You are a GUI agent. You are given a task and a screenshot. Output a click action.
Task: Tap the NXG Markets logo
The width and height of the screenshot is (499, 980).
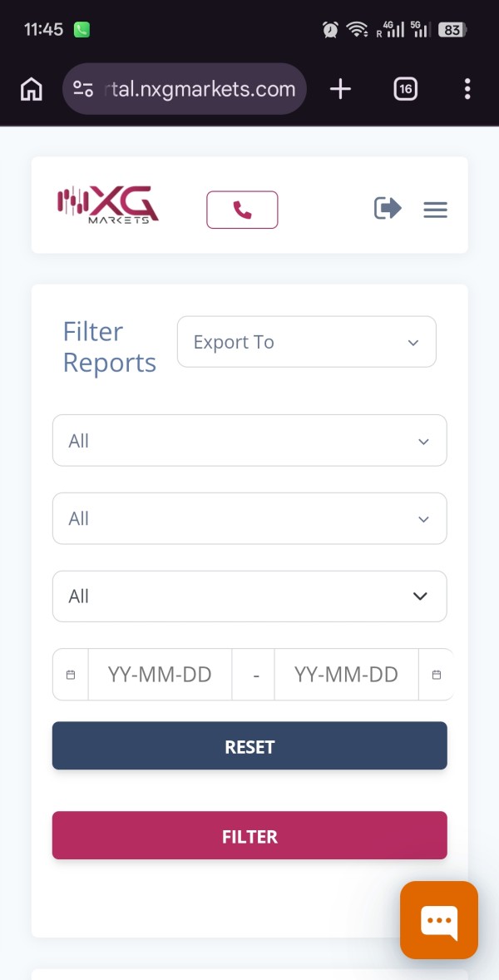click(x=107, y=205)
